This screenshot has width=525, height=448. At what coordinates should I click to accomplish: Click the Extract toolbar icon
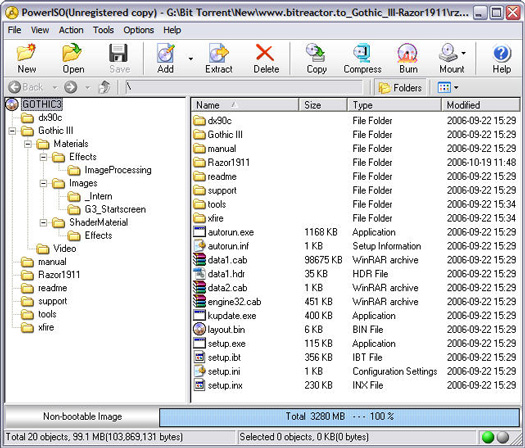pos(218,53)
